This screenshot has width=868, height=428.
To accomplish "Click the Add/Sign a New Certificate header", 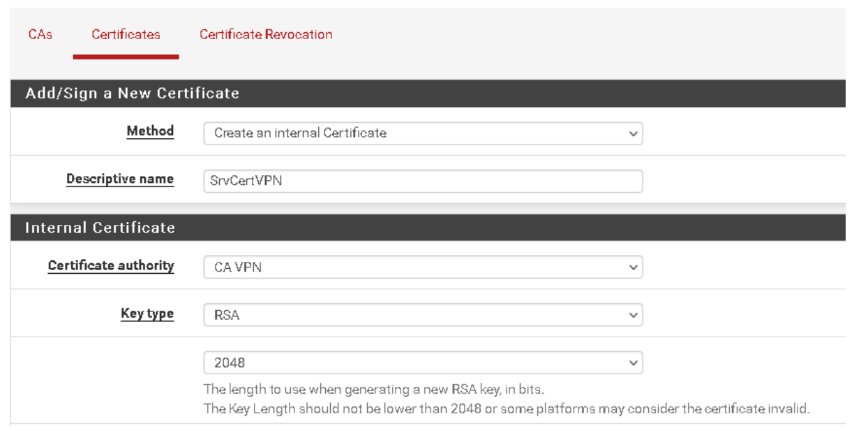I will (x=132, y=93).
